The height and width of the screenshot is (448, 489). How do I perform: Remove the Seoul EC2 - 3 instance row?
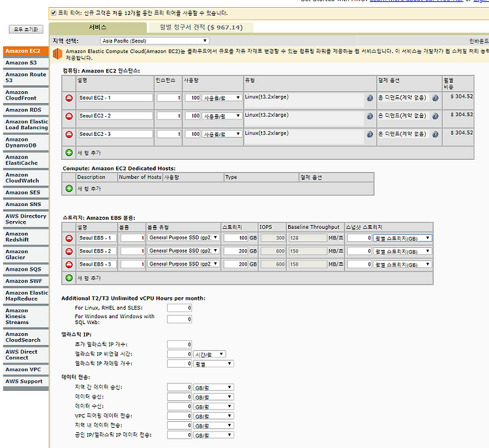coord(69,134)
